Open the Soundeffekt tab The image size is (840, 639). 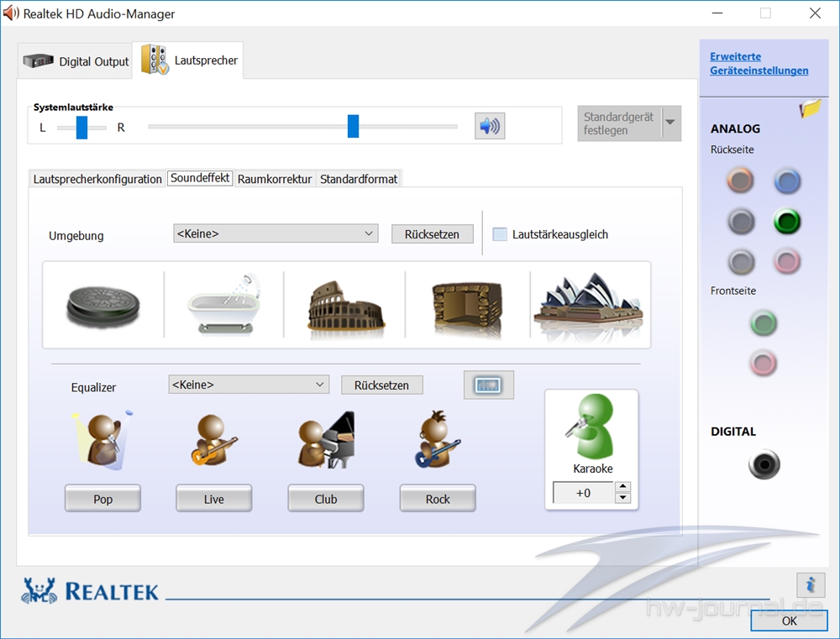pos(200,178)
